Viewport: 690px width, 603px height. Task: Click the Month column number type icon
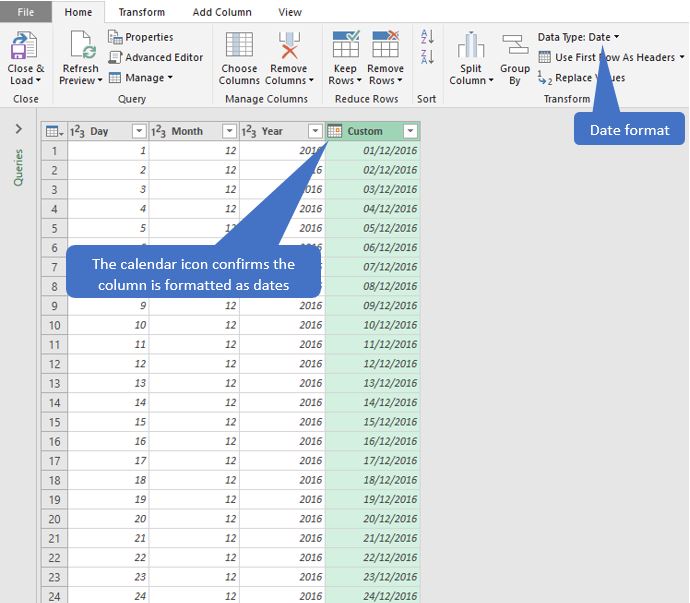click(158, 131)
